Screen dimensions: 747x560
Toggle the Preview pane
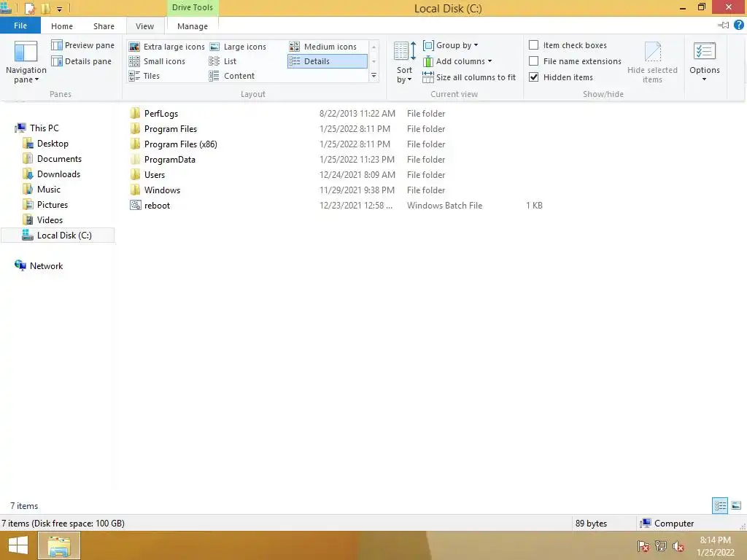83,45
